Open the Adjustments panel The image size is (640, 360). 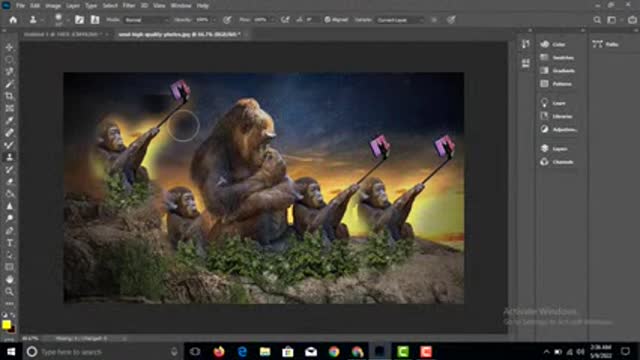[558, 129]
